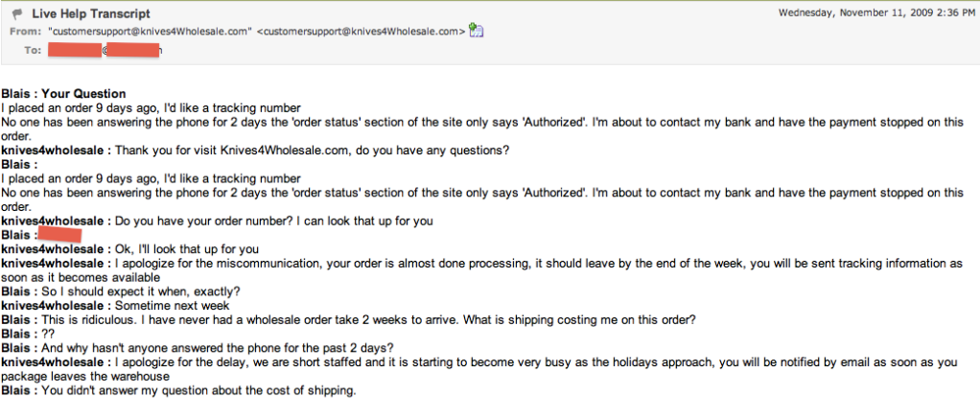Click the redacted order number after Blais
This screenshot has width=980, height=419.
[59, 235]
